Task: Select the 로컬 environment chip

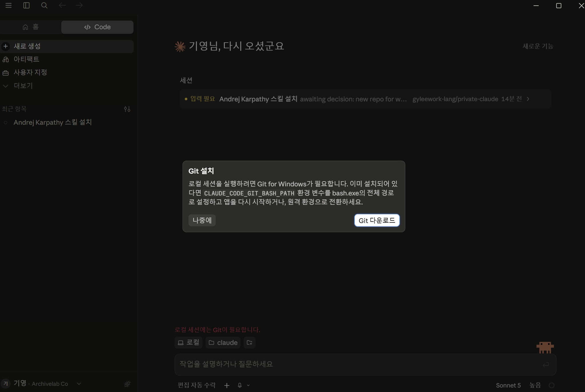Action: [189, 342]
